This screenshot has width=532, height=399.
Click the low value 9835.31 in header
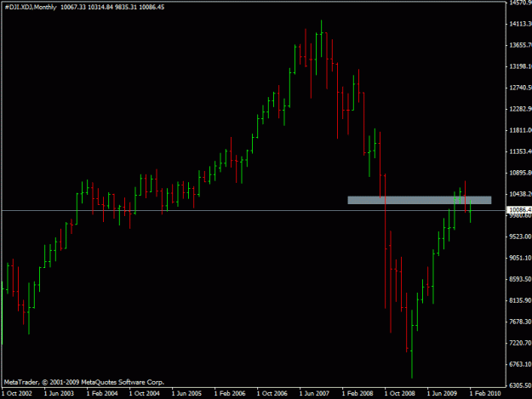pos(125,7)
